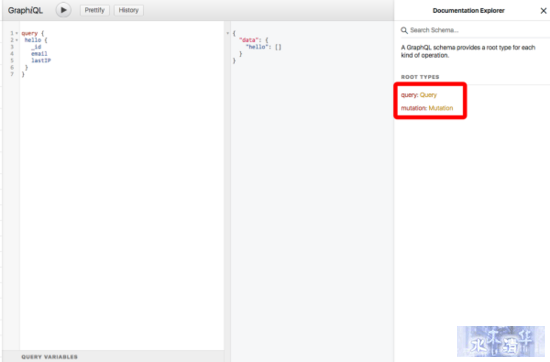Click the "hello" key in the result

(x=256, y=47)
